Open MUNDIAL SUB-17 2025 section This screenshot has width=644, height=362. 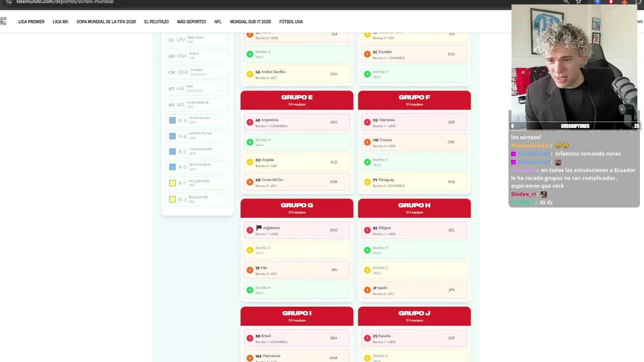[251, 22]
